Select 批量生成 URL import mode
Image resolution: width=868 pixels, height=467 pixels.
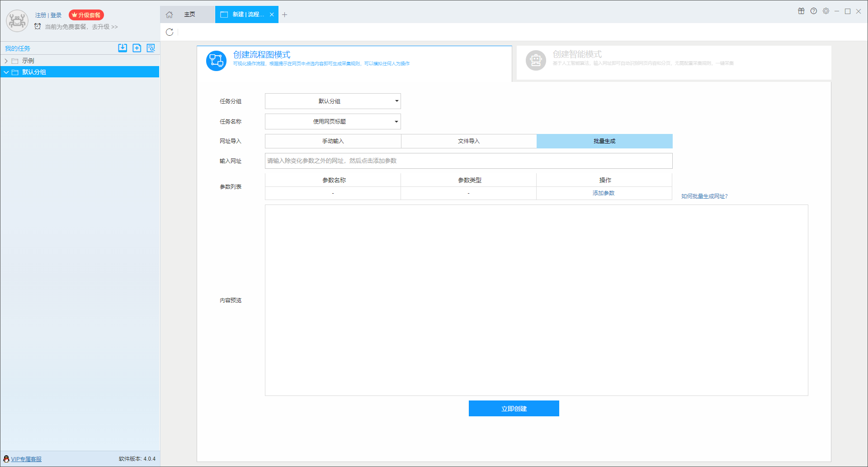[x=604, y=141]
